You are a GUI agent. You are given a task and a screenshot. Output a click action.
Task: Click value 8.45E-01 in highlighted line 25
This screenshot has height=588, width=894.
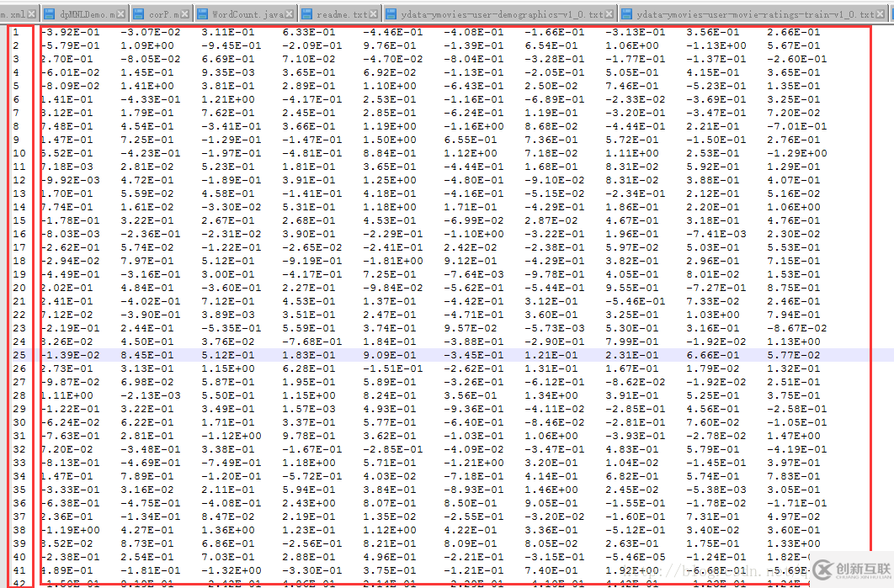(x=147, y=355)
